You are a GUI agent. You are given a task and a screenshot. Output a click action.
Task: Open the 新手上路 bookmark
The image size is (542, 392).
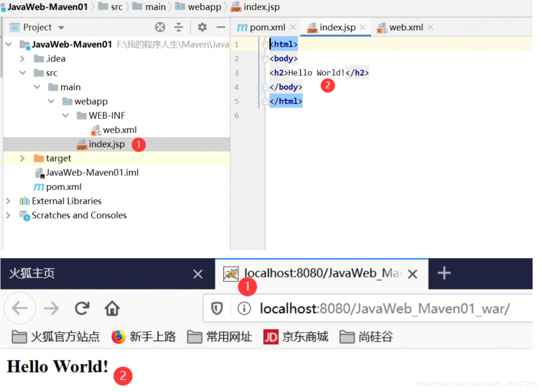[144, 336]
